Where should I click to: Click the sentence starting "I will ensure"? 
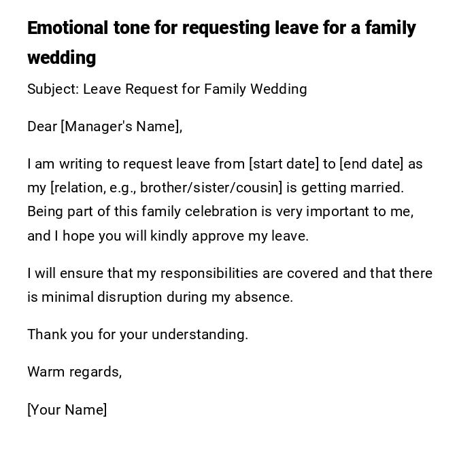pos(230,273)
